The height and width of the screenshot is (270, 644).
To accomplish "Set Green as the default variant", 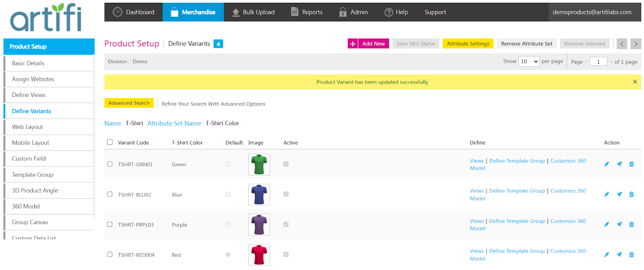I will (228, 164).
